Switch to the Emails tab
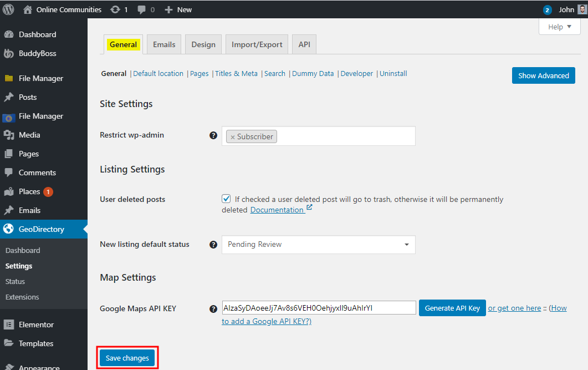 click(163, 44)
